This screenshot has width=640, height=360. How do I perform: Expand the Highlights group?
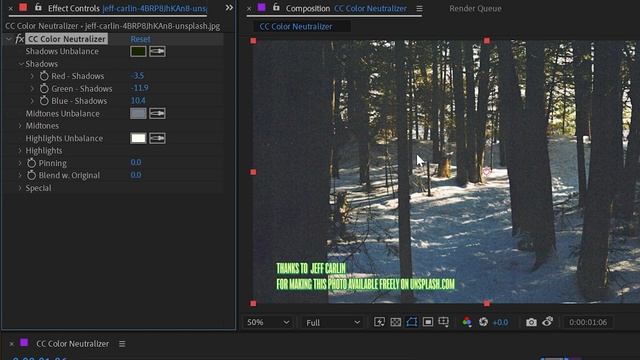click(x=20, y=151)
